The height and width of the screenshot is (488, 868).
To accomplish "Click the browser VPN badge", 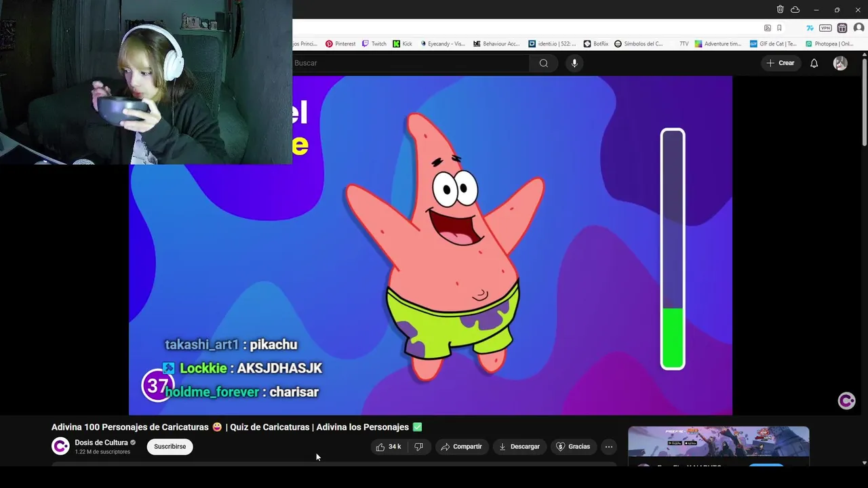I will [825, 28].
